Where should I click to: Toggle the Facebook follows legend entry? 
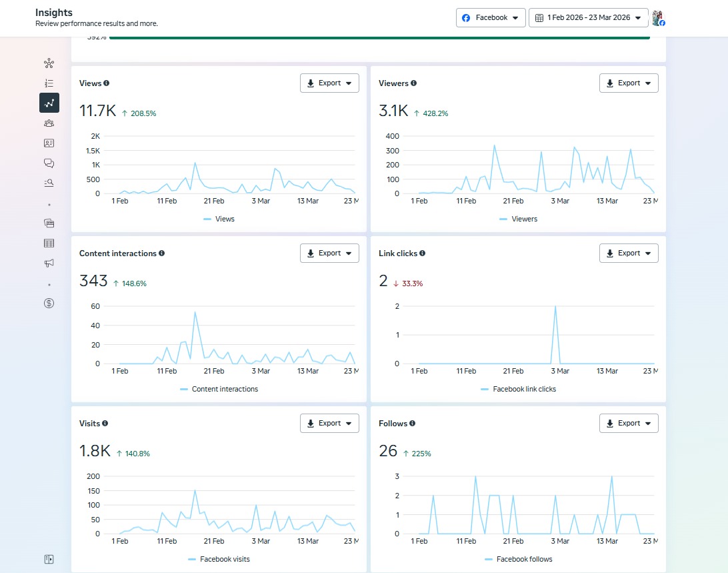(518, 559)
